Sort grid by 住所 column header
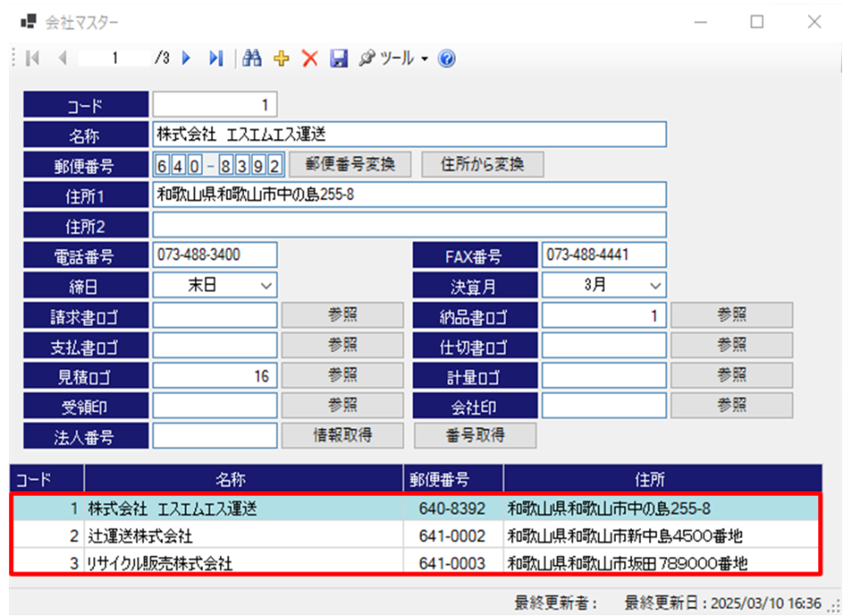The image size is (843, 616). [x=663, y=478]
